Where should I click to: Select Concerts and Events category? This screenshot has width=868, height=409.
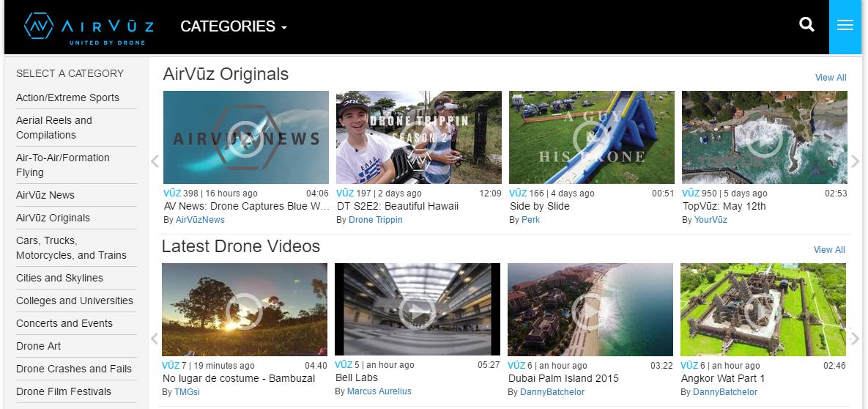click(64, 323)
